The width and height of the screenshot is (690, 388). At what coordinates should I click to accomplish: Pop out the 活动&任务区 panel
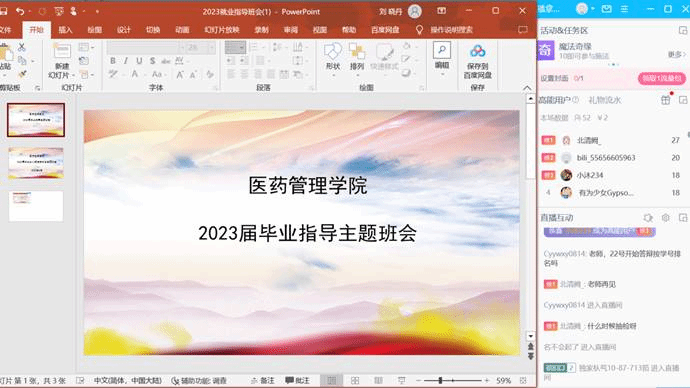(x=683, y=30)
